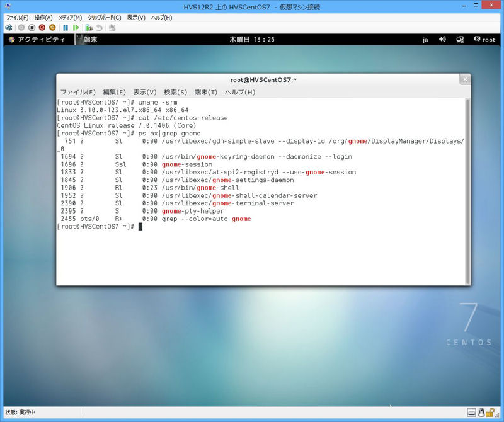Click the 'cat /etc/centos-release' command text

pyautogui.click(x=183, y=118)
